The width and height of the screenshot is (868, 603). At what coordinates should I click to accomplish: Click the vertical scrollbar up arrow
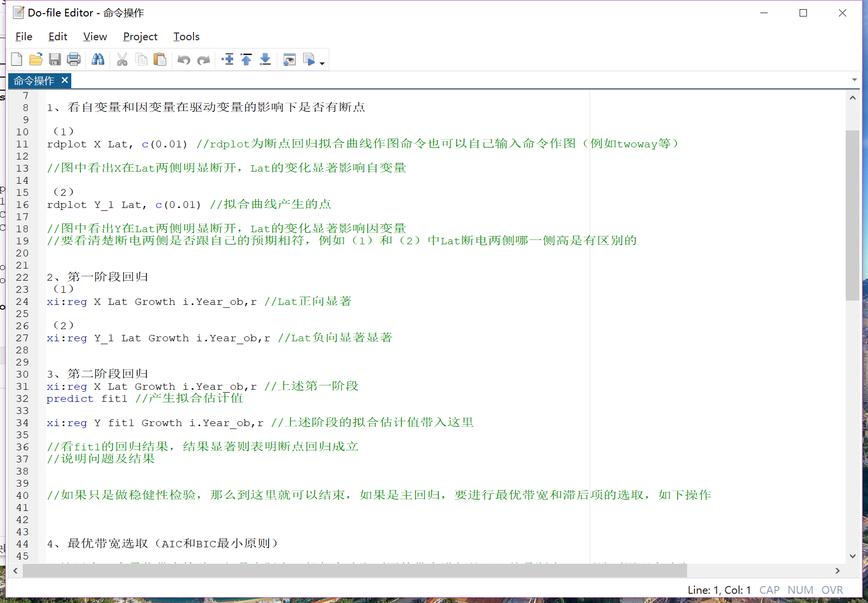(x=852, y=97)
